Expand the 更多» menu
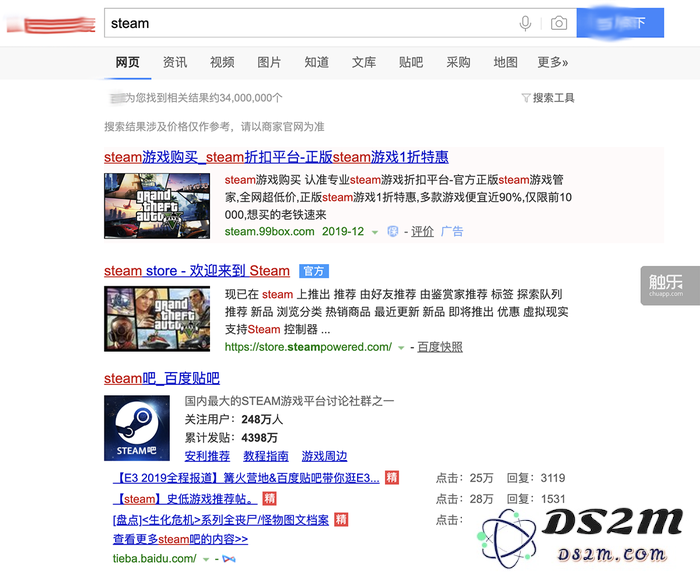The height and width of the screenshot is (572, 700). click(553, 62)
